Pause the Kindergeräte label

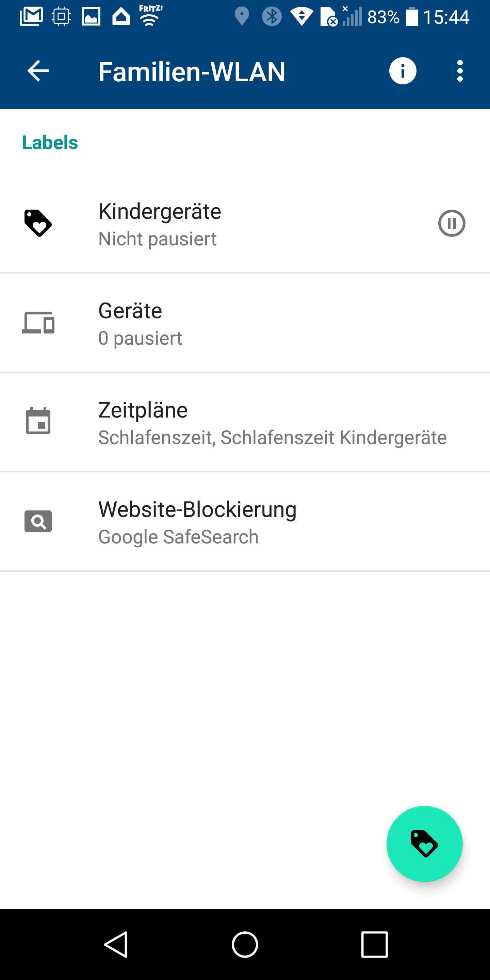pos(452,223)
